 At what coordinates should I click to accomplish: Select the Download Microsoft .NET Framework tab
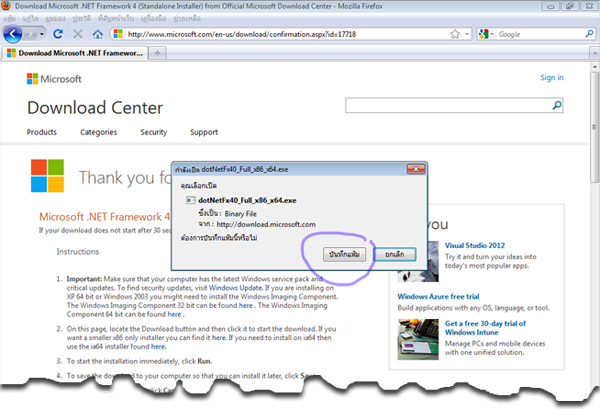point(75,53)
